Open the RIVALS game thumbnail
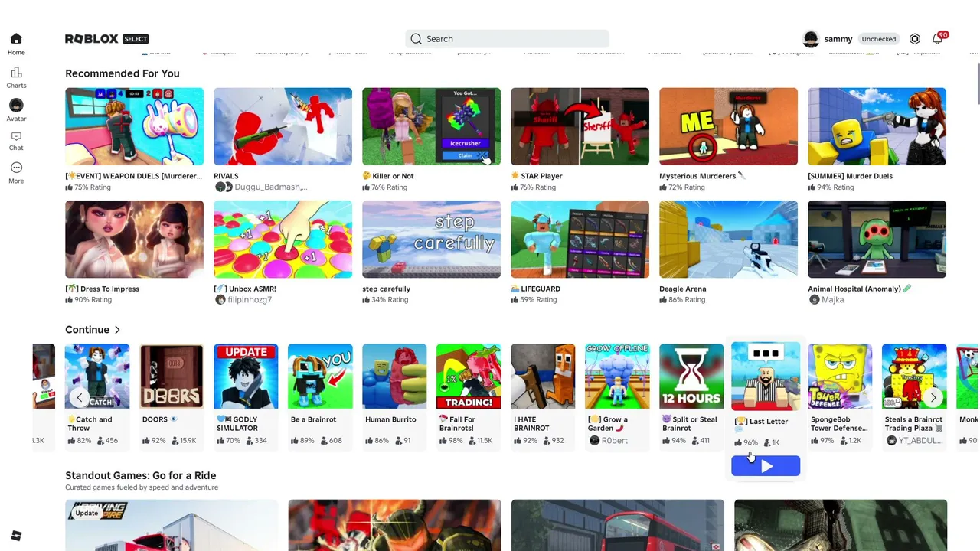Viewport: 980px width, 551px height. click(x=283, y=126)
